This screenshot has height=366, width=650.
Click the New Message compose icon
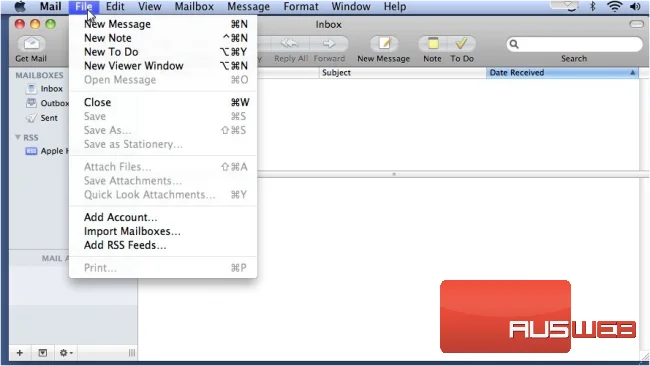tap(384, 44)
